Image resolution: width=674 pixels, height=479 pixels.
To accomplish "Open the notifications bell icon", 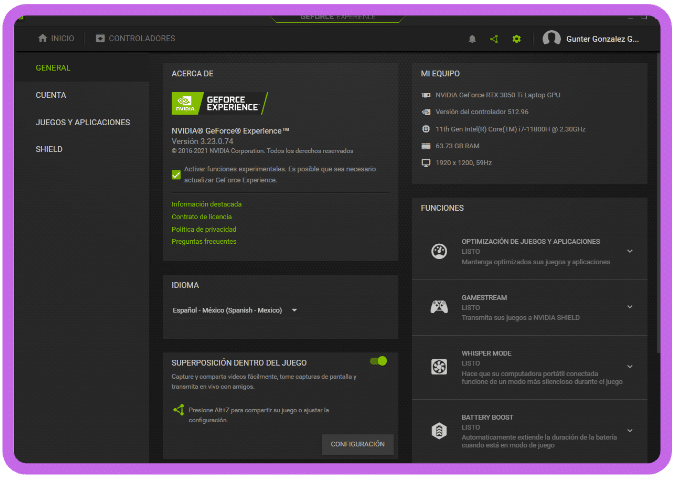I will (x=472, y=39).
